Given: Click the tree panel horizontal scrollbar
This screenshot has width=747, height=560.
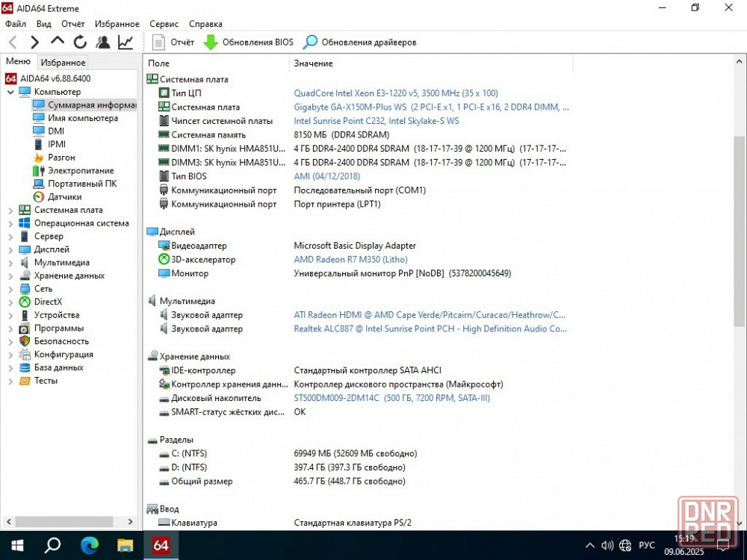Looking at the screenshot, I should tap(63, 521).
